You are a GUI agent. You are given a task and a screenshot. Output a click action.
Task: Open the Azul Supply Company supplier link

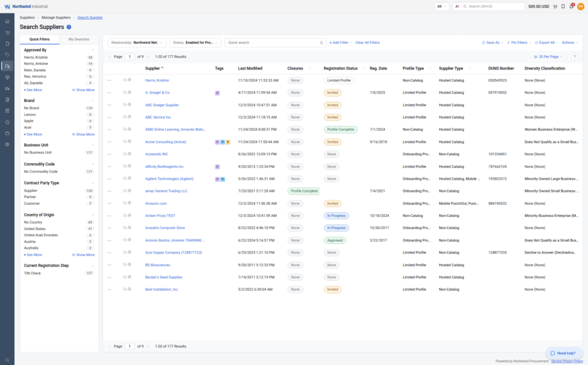coord(173,252)
